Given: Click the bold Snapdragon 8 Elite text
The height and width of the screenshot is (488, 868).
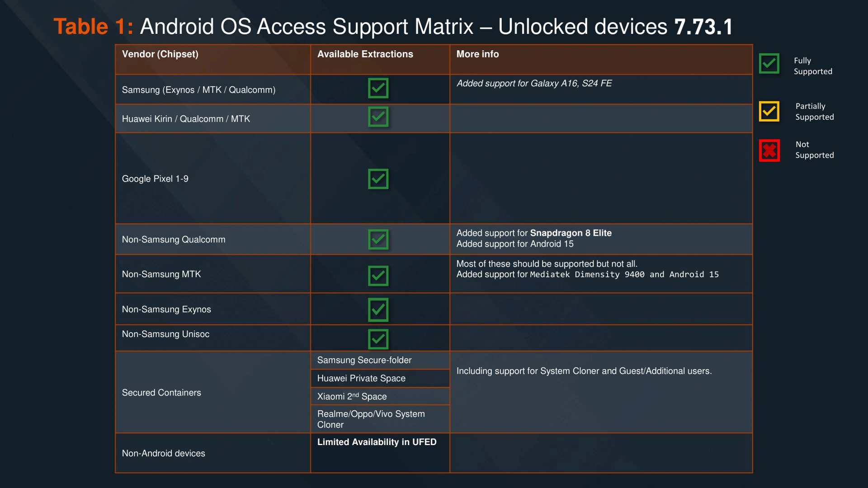Looking at the screenshot, I should [x=571, y=233].
